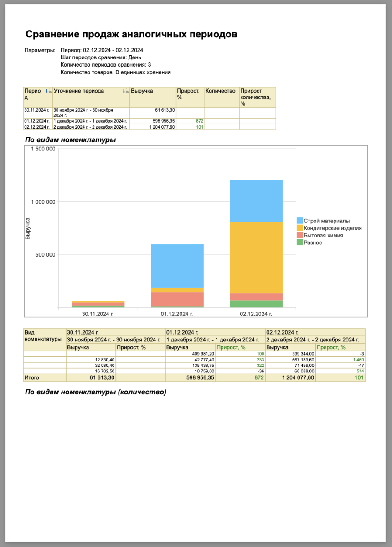Click sort icon in Уточнение периода header
Viewport: 392px width, 547px height.
pyautogui.click(x=125, y=91)
